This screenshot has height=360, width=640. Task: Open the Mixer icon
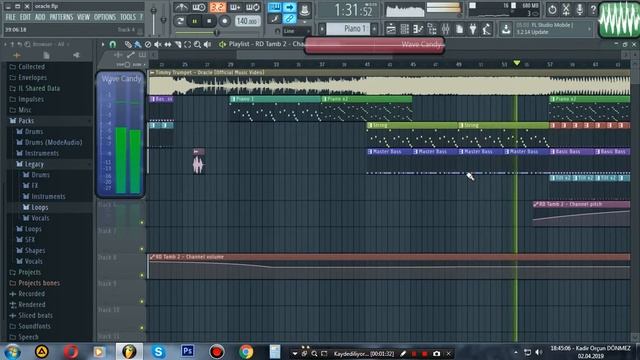point(445,29)
